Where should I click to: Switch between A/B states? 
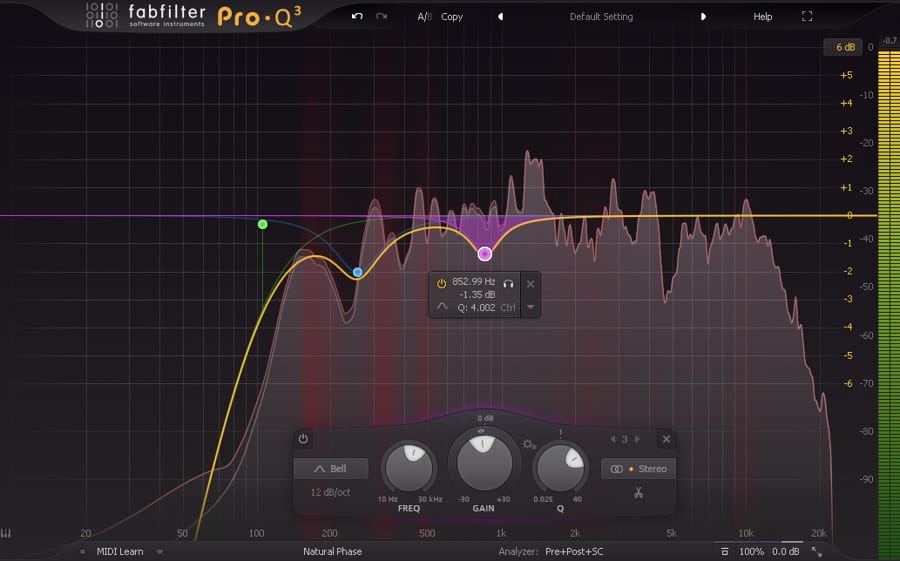pos(425,17)
